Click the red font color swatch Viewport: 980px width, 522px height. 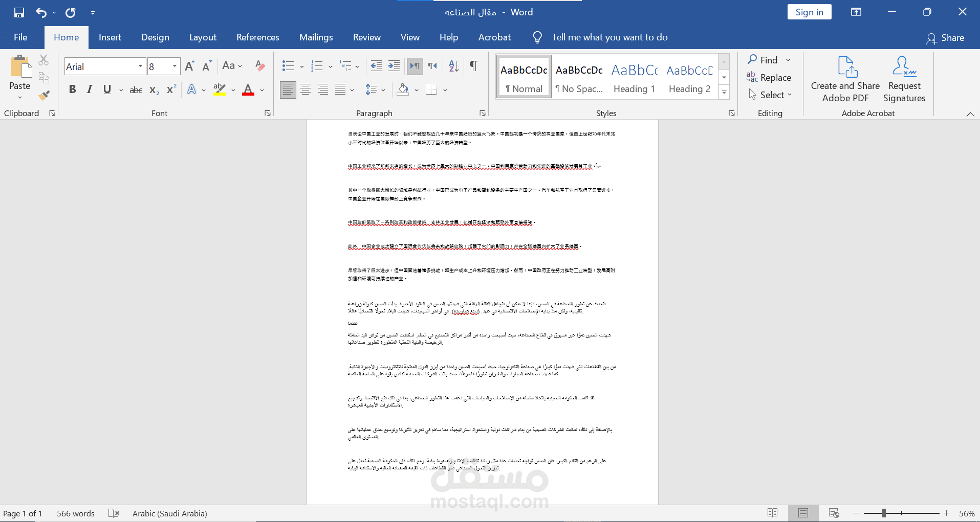(248, 90)
